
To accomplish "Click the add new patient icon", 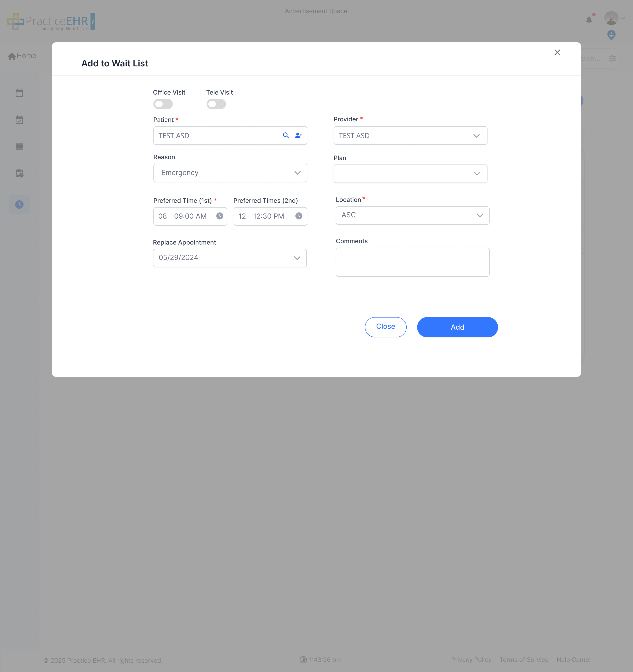I will click(x=298, y=135).
